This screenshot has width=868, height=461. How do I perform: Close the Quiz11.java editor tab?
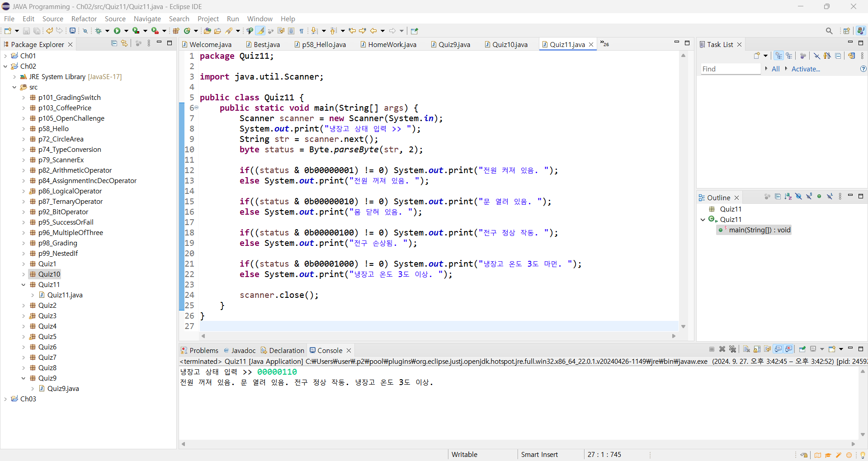(591, 44)
